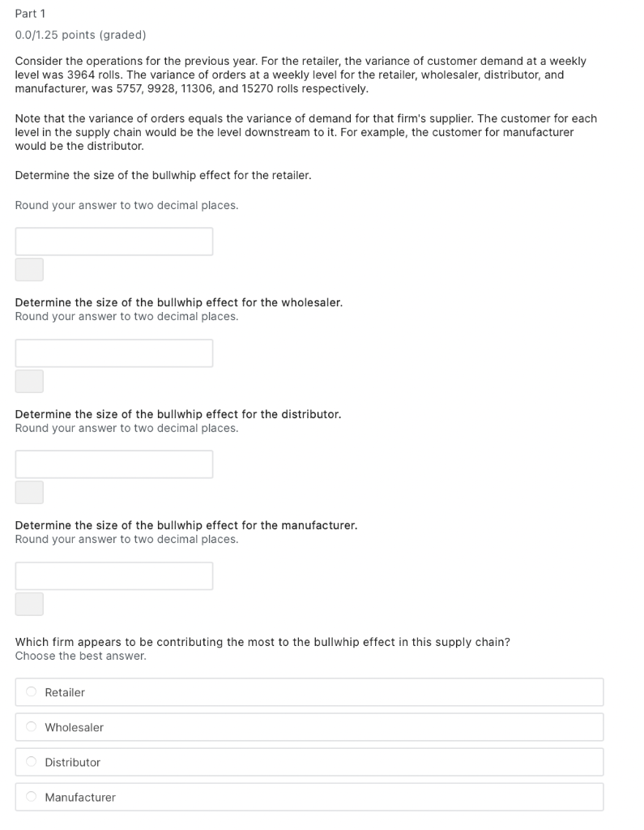Viewport: 644px width, 830px height.
Task: Click the manufacturer bullwhip effect answer field
Action: click(113, 576)
